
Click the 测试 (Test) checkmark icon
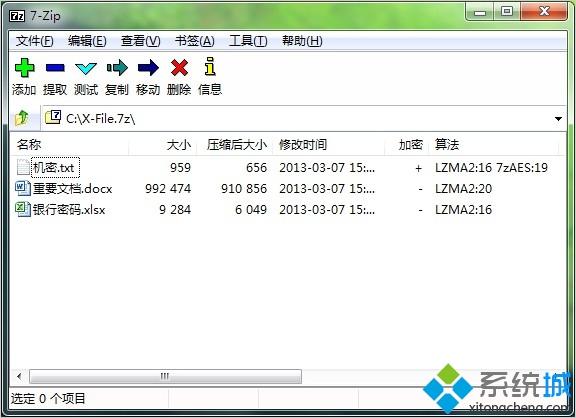tap(86, 68)
